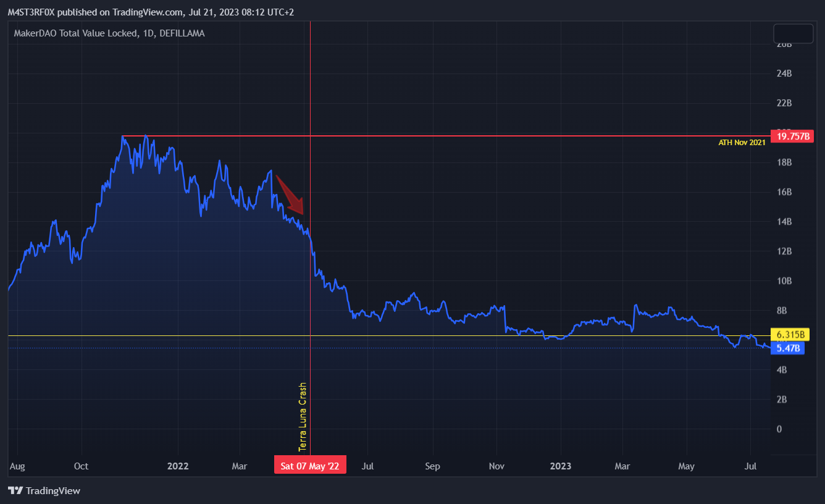The image size is (825, 504).
Task: Select the red 19.757B price label
Action: tap(793, 136)
